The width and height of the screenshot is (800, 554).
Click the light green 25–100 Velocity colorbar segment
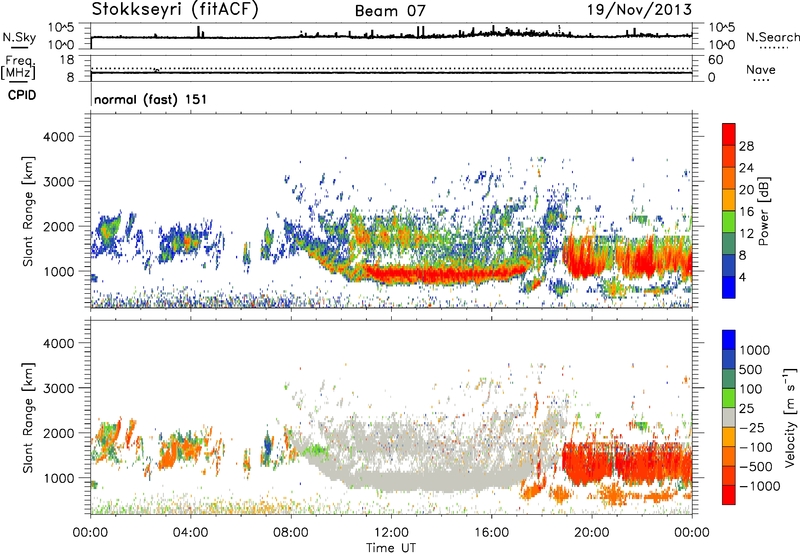[729, 398]
